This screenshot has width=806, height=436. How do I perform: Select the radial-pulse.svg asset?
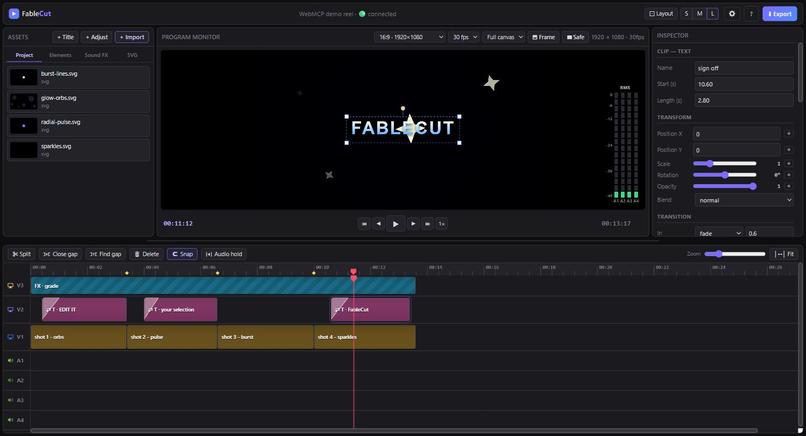[x=79, y=125]
